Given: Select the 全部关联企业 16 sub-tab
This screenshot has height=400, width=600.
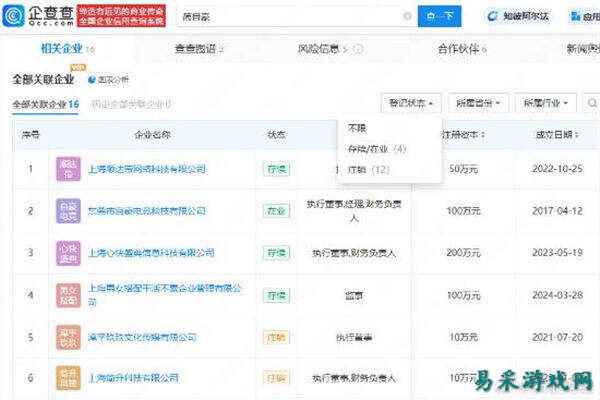Looking at the screenshot, I should pyautogui.click(x=46, y=104).
